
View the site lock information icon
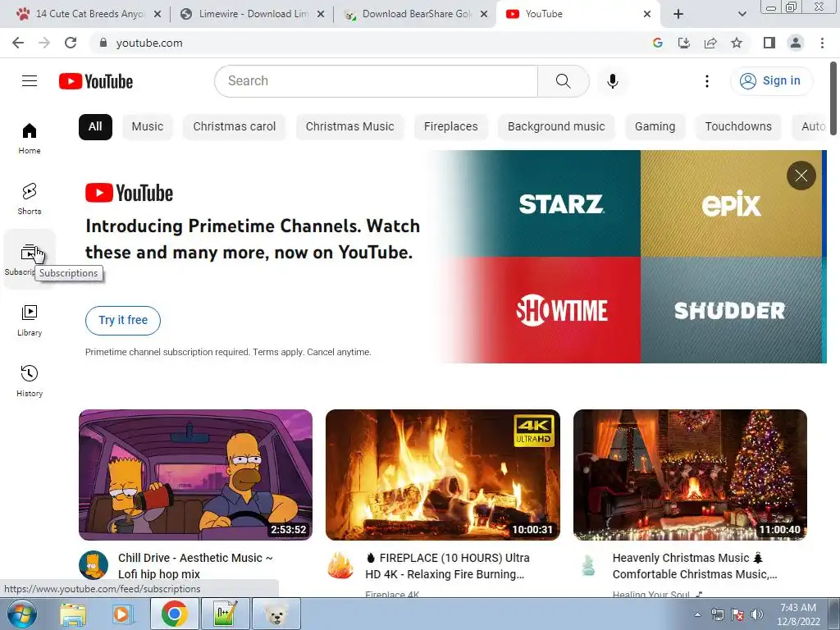[103, 43]
